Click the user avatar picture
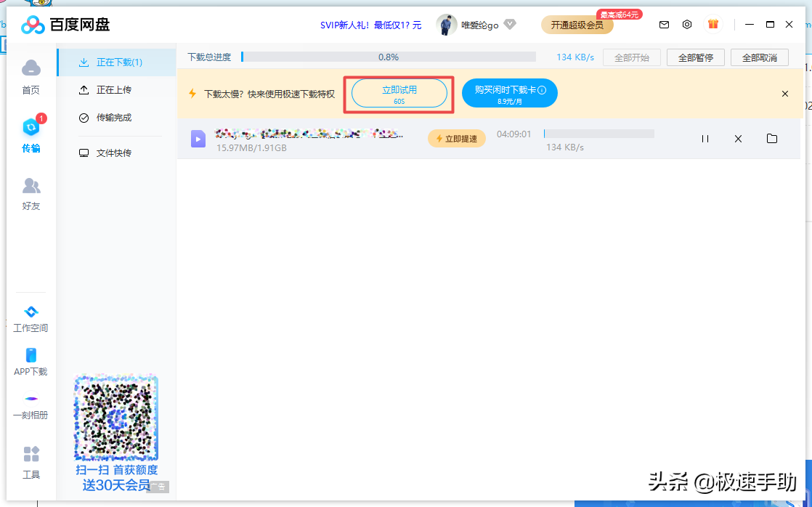 447,25
